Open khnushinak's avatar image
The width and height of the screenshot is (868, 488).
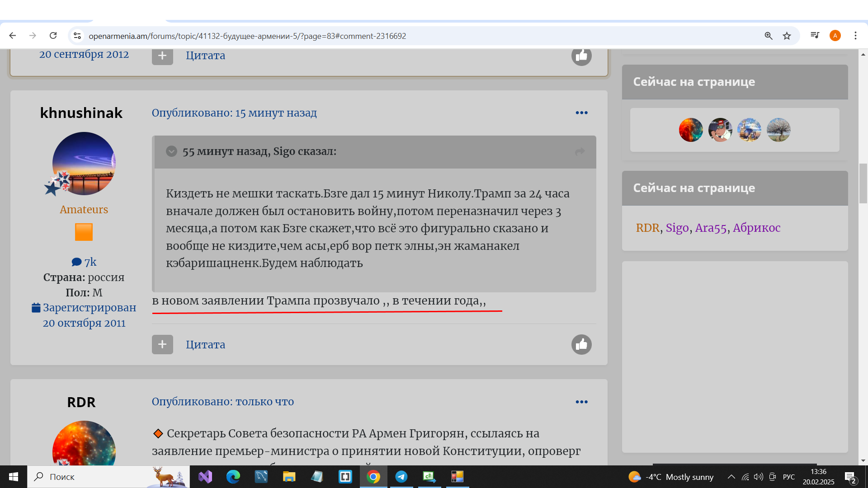tap(84, 164)
